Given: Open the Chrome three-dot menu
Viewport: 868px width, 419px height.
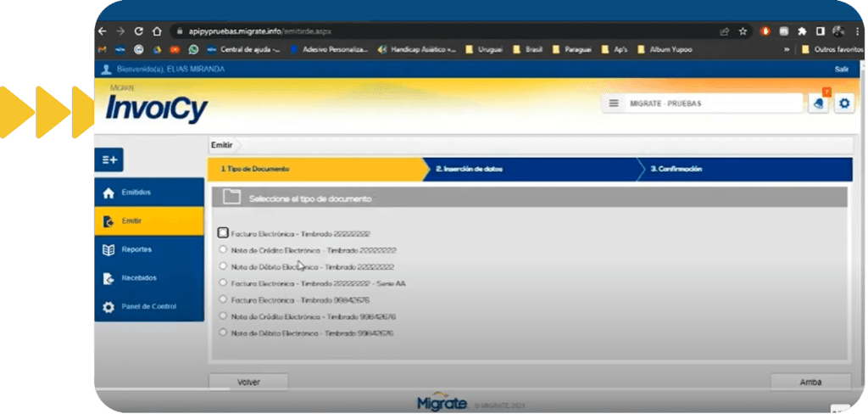Looking at the screenshot, I should tap(856, 31).
